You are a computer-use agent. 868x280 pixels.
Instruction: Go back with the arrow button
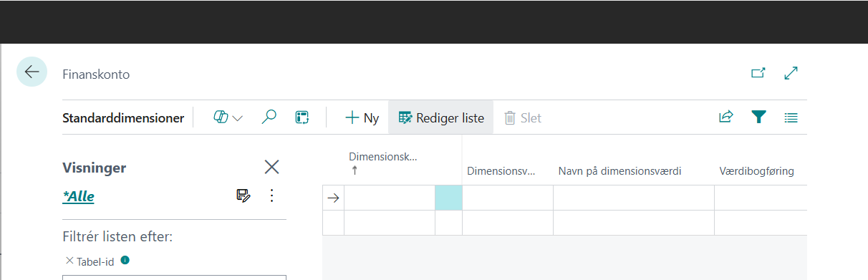(x=32, y=72)
